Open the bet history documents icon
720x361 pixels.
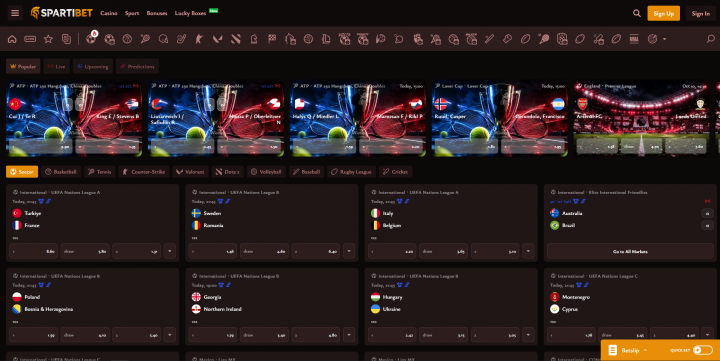[67, 39]
